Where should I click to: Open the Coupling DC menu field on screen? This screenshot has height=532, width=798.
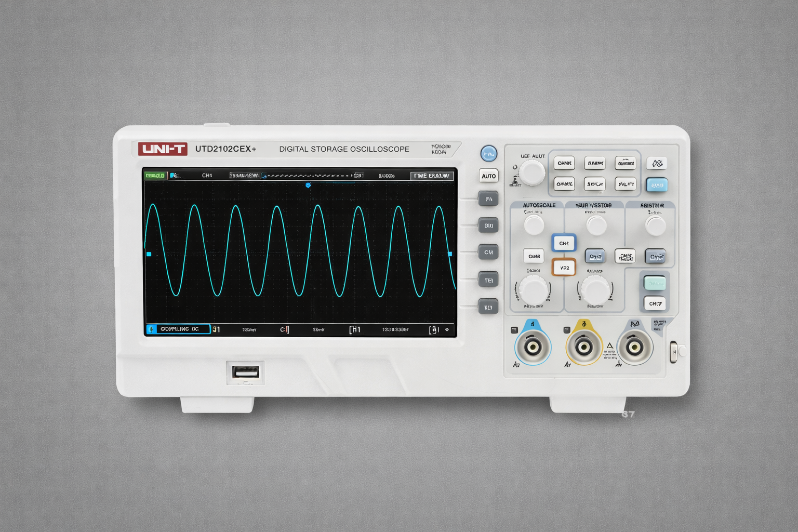[179, 329]
